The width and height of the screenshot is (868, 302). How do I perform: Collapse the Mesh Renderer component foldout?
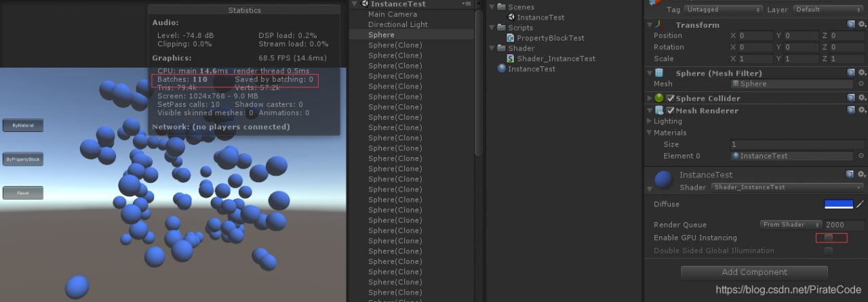click(649, 110)
